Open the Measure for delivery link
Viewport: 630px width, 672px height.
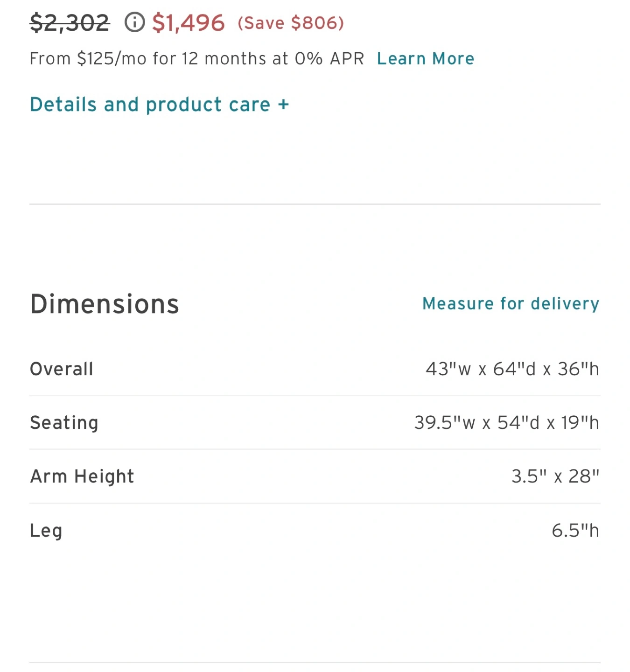click(511, 304)
